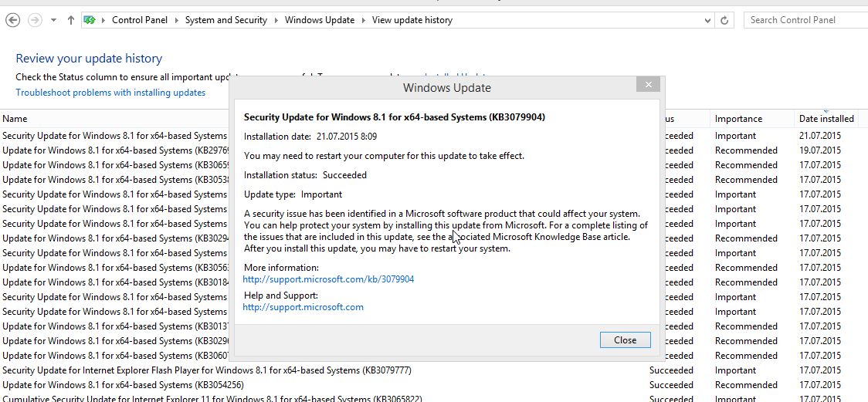Viewport: 868px width, 402px height.
Task: Select the View update history breadcrumb
Action: coord(412,20)
